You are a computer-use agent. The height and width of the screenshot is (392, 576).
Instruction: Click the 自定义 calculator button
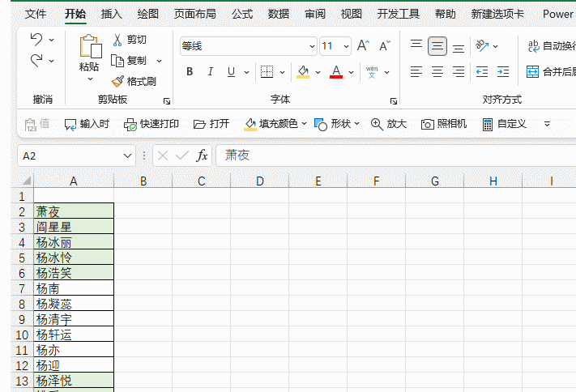tap(505, 124)
